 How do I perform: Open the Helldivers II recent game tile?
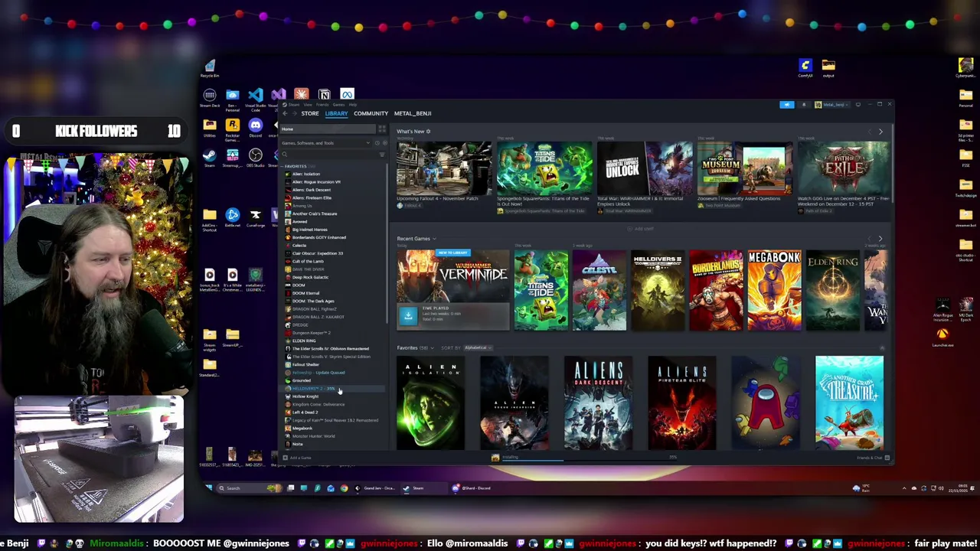pyautogui.click(x=658, y=291)
